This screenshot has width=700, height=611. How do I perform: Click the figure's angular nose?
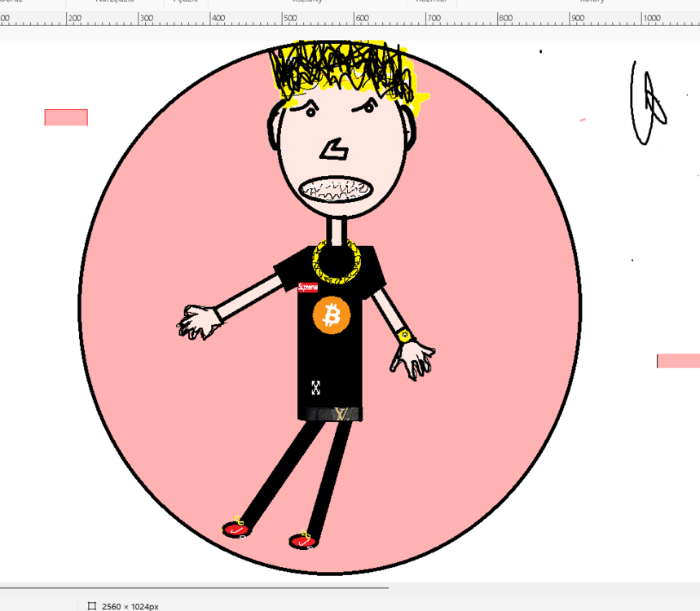[x=334, y=149]
